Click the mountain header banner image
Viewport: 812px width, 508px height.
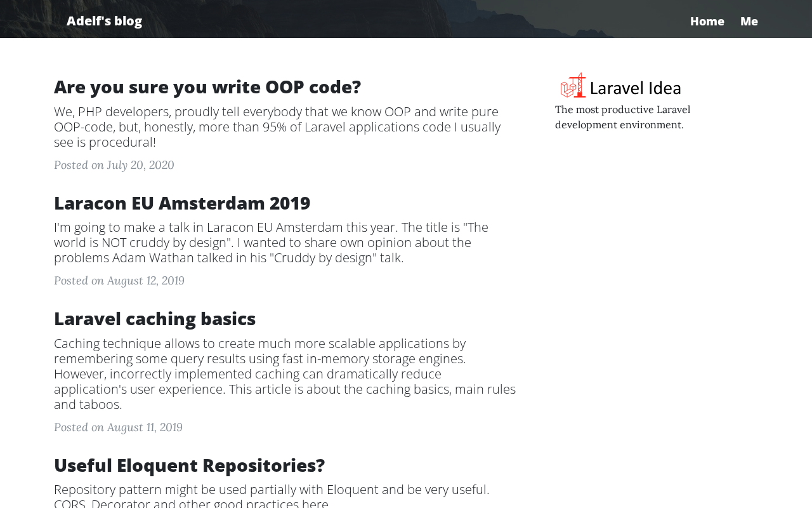click(x=406, y=19)
